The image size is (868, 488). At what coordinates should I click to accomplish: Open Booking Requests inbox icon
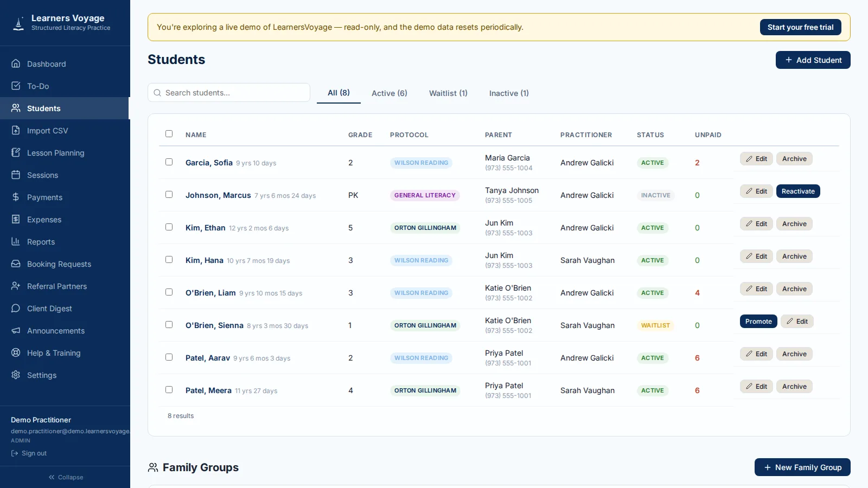16,264
